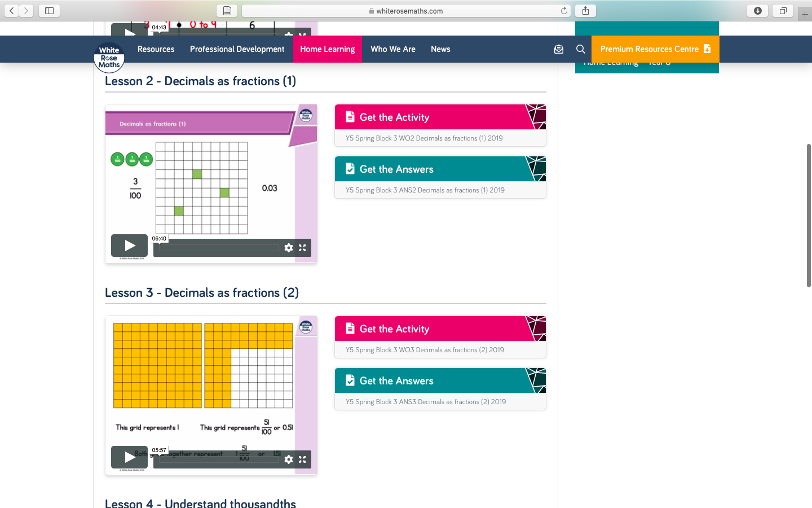Image resolution: width=812 pixels, height=508 pixels.
Task: Play the Lesson 3 Decimals as fractions video
Action: (129, 457)
